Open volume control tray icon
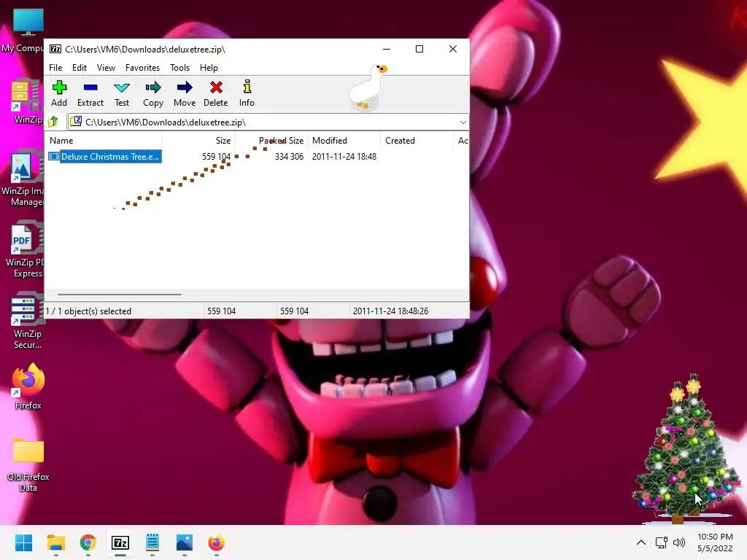This screenshot has width=747, height=560. click(x=679, y=542)
